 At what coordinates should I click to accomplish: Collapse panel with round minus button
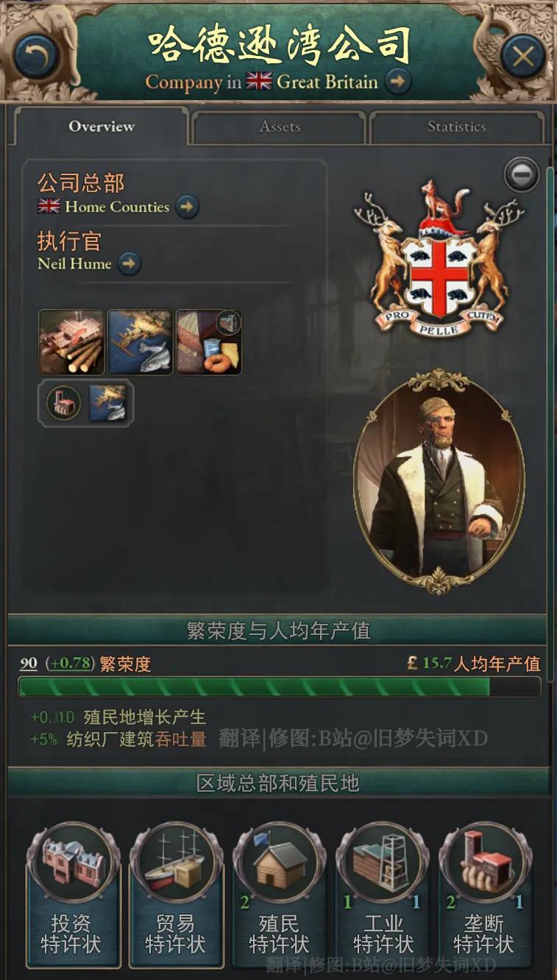pyautogui.click(x=521, y=175)
